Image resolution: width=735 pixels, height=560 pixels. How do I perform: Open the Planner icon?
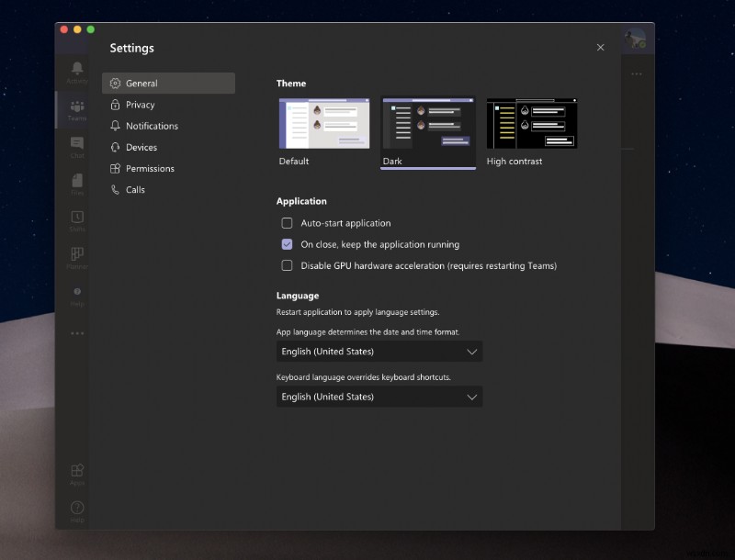77,258
